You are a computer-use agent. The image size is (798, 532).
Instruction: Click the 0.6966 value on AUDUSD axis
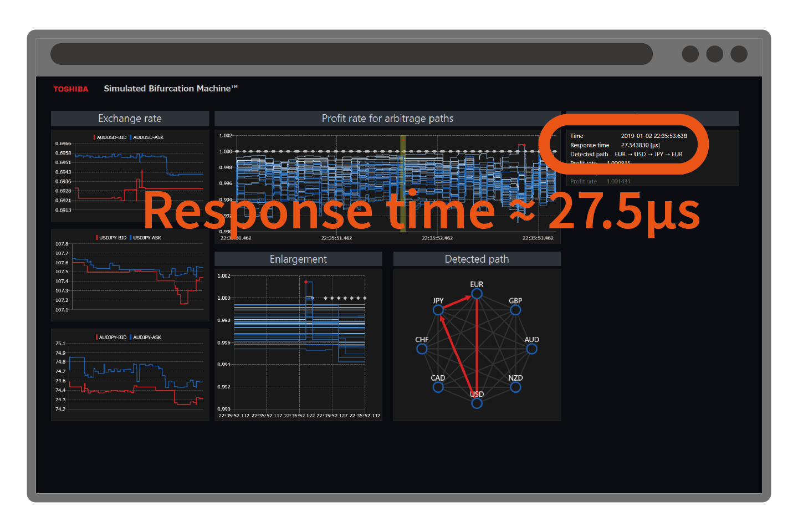click(63, 144)
